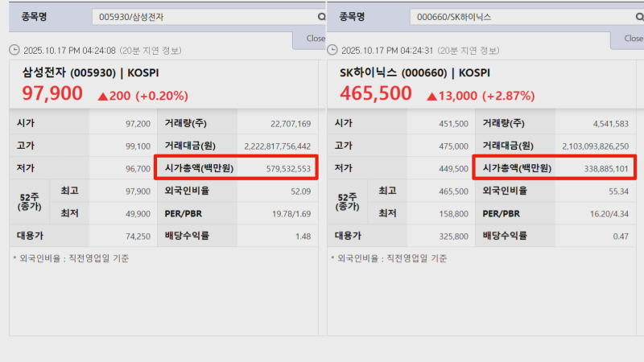The image size is (644, 362).
Task: Click SK Hynix market cap value 338,885,101
Action: pos(598,168)
